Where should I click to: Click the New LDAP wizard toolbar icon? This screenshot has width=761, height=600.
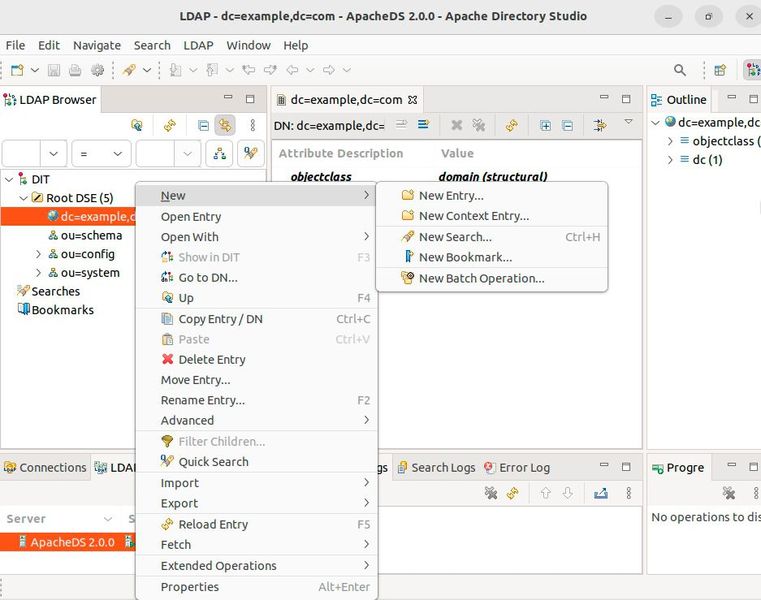[17, 70]
